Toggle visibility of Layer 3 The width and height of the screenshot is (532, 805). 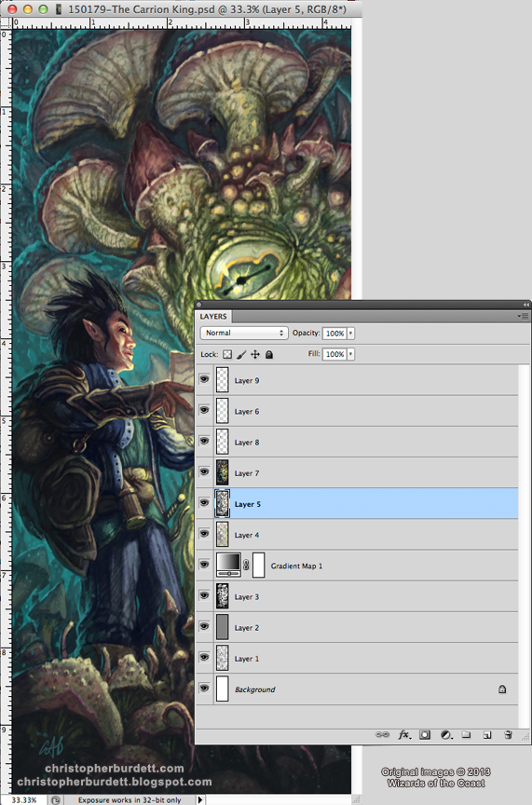pos(204,595)
